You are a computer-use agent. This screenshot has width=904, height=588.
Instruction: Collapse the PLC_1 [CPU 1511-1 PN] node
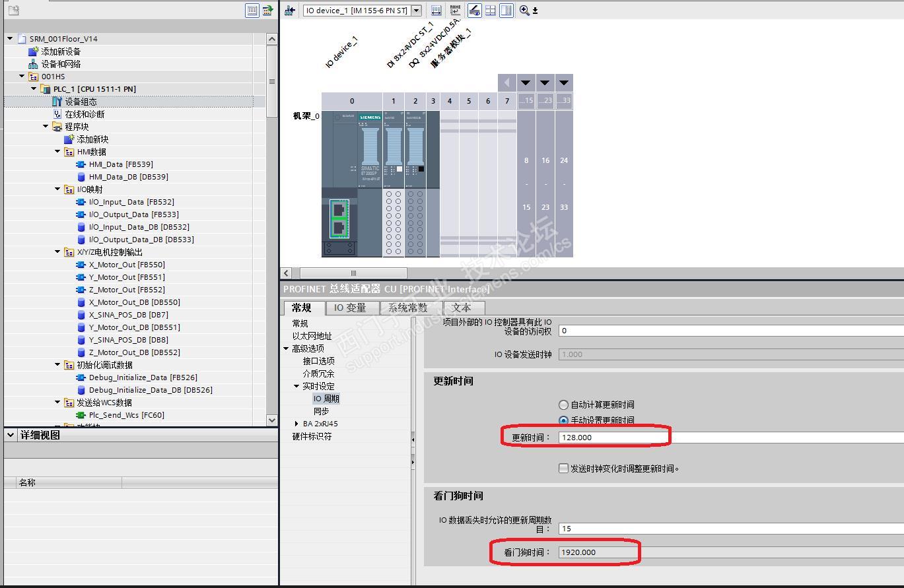[x=34, y=89]
